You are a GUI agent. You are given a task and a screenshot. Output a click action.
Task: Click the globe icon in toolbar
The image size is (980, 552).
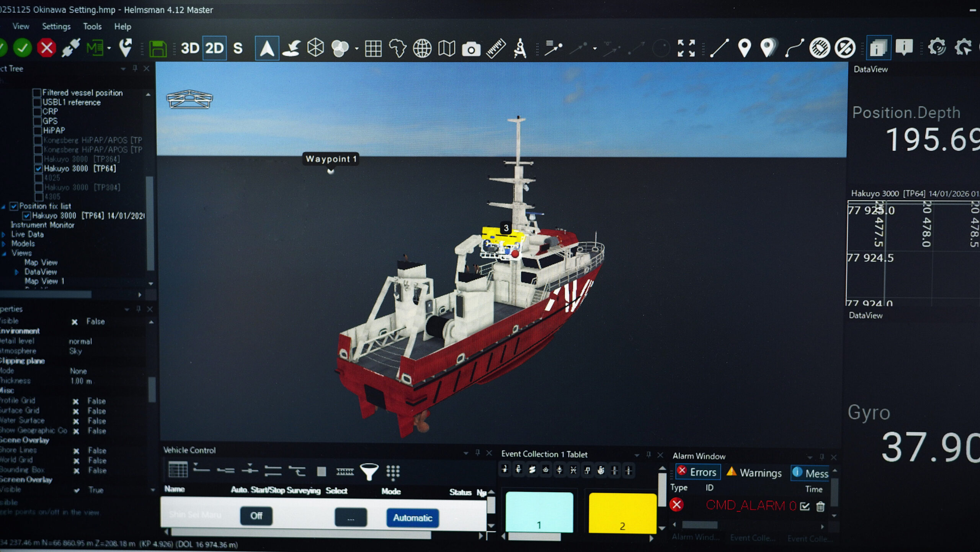tap(422, 49)
